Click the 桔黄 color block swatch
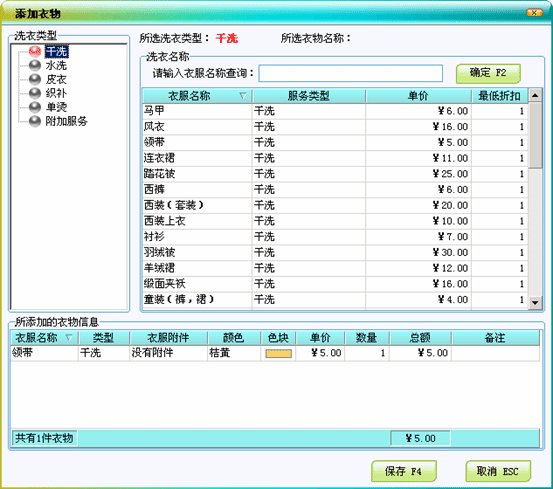 [278, 353]
